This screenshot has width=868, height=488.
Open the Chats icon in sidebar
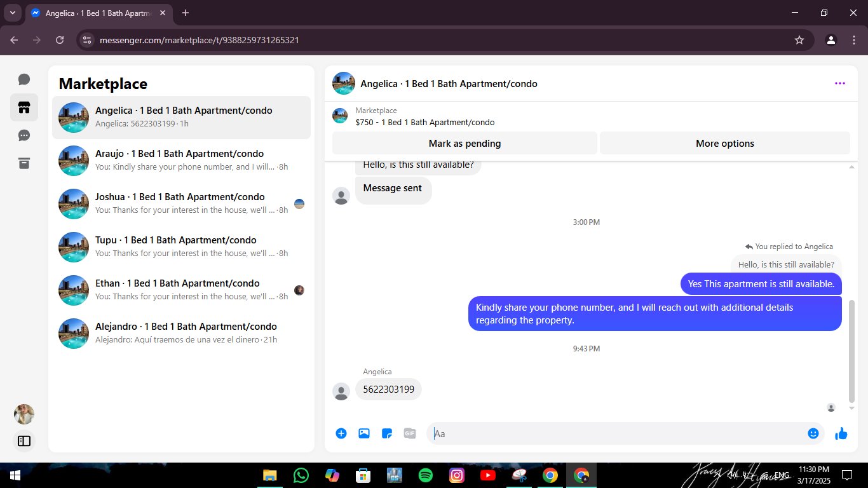[24, 79]
